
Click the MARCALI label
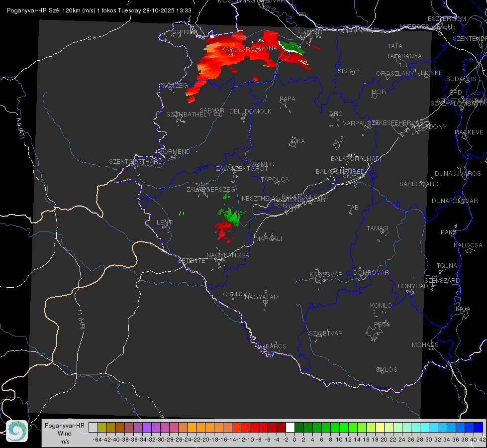(268, 239)
